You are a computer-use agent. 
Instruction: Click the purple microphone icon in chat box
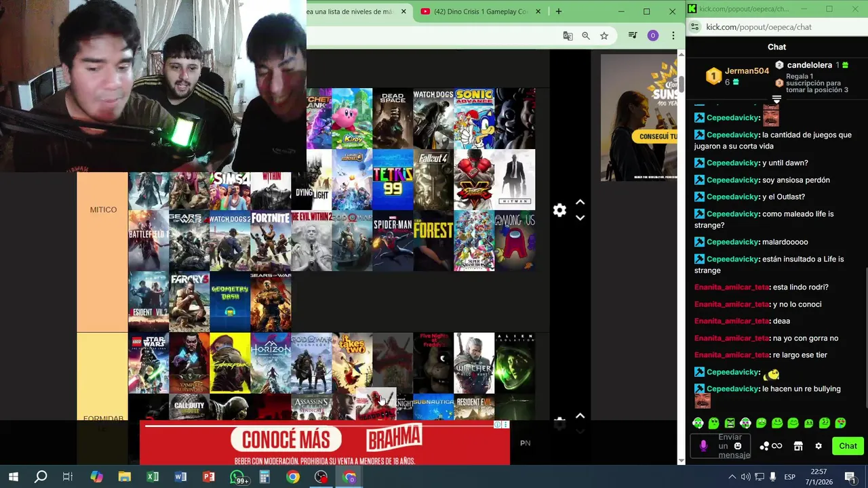703,446
